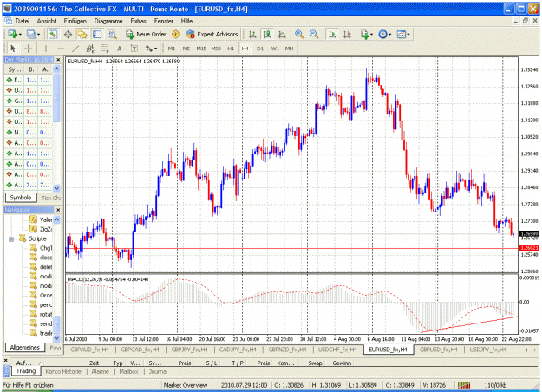Select the 'rotat' script in Navigator
Image resolution: width=542 pixels, height=392 pixels.
point(46,314)
